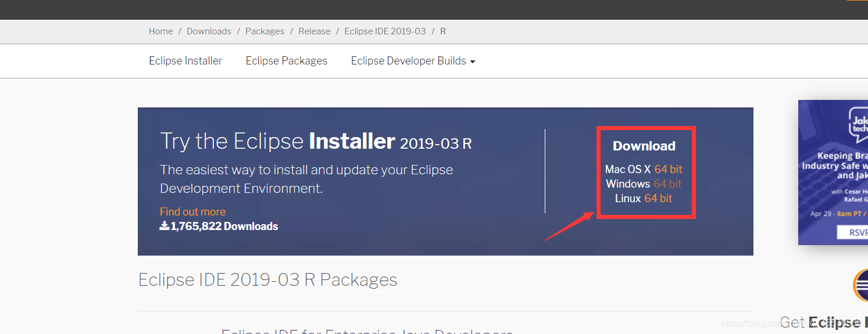Open the Eclipse IDE 2019-03 breadcrumb
The height and width of the screenshot is (334, 868).
point(385,31)
